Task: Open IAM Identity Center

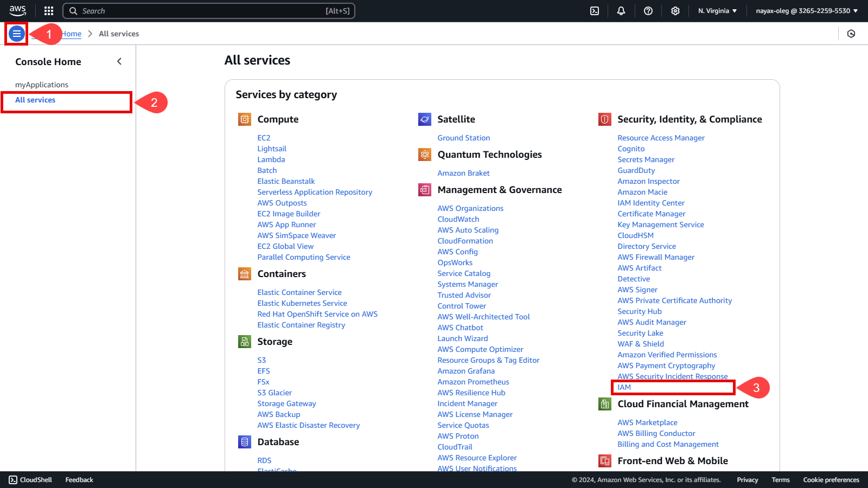Action: coord(651,203)
